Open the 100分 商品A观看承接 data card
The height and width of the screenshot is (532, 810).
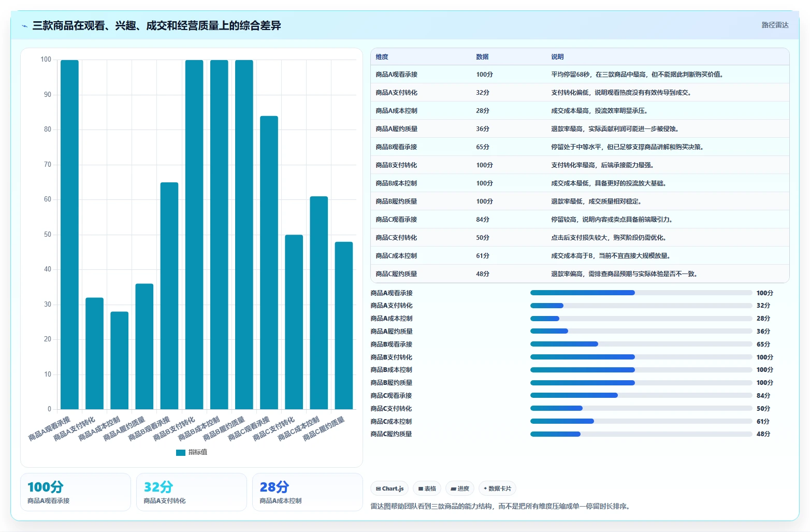[x=76, y=492]
